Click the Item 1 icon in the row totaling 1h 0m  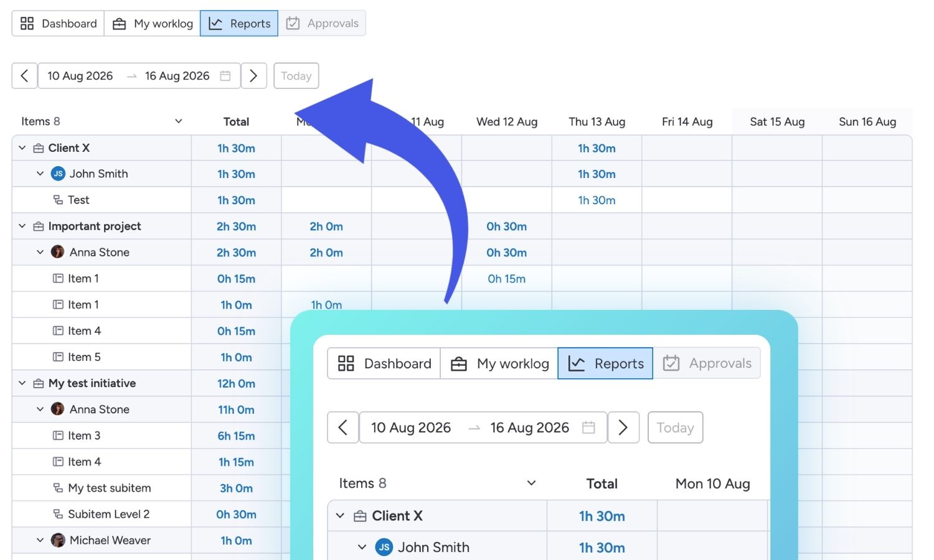[58, 305]
